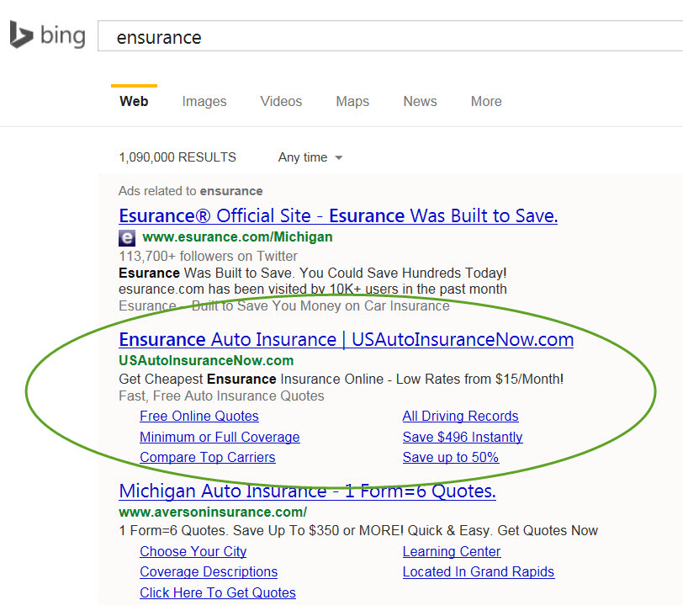This screenshot has height=616, width=683.
Task: Open the Michigan Auto Insurance result
Action: [x=305, y=491]
